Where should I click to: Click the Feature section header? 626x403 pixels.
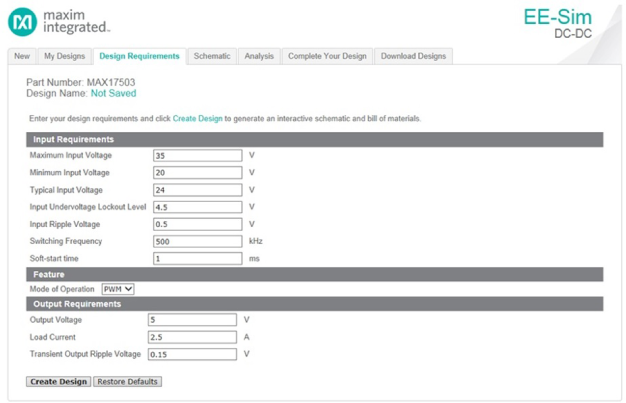(315, 274)
